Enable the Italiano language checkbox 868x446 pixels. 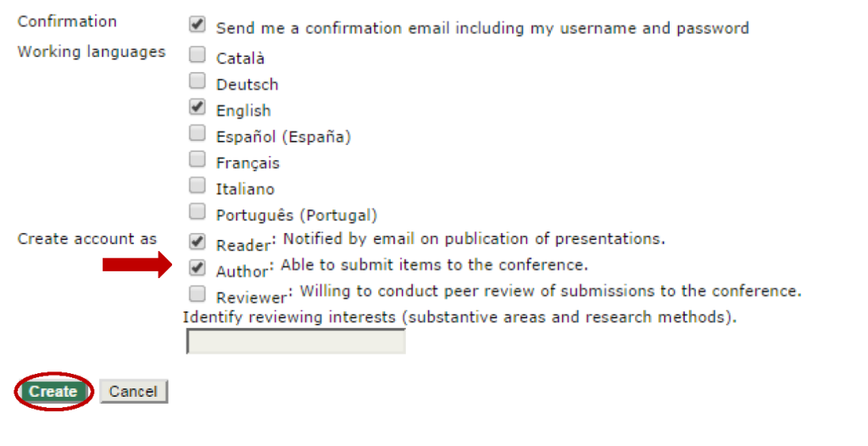(x=198, y=187)
